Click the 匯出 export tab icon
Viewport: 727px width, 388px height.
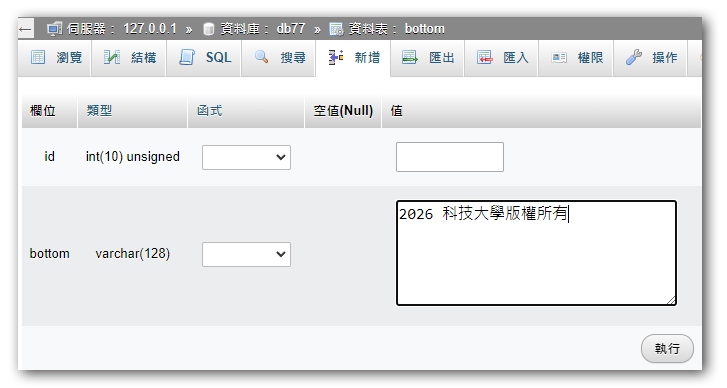tap(410, 57)
